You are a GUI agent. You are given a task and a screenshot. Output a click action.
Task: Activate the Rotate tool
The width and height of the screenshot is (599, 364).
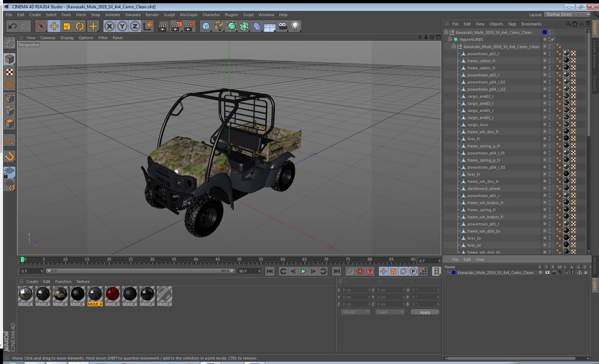pos(80,26)
